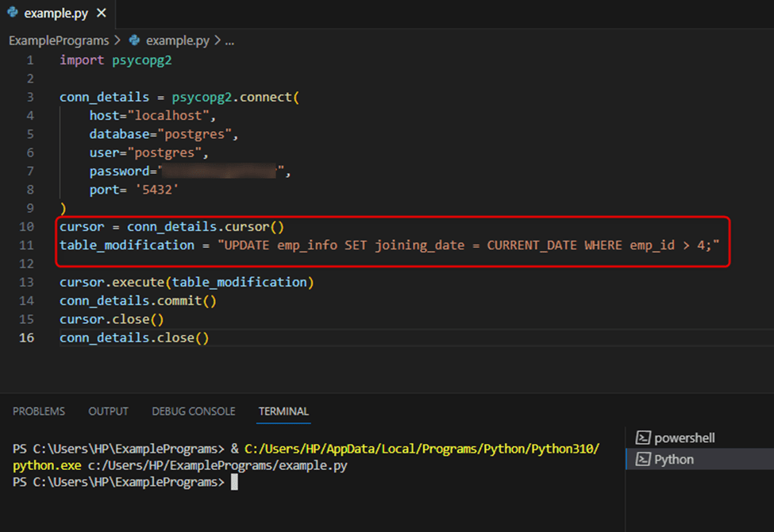The image size is (774, 532).
Task: Open the DEBUG CONSOLE tab
Action: 193,411
